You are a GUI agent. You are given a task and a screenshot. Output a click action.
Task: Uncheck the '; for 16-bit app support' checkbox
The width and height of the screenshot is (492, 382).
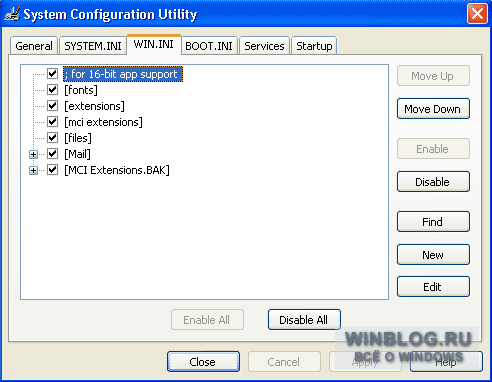(x=52, y=73)
